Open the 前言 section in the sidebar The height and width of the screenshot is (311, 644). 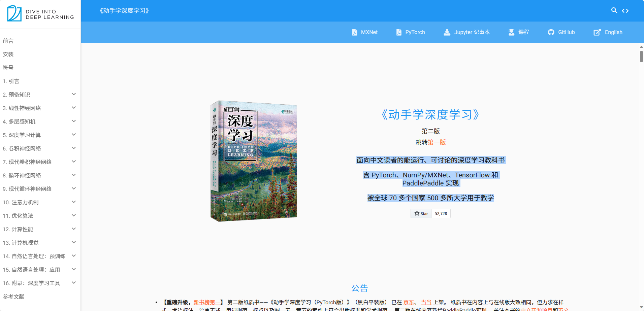tap(7, 41)
